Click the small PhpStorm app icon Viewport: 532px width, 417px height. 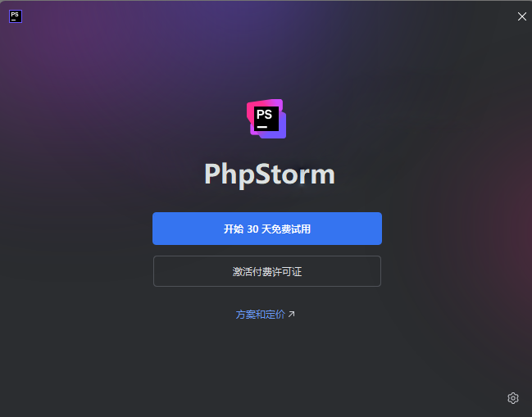[16, 16]
